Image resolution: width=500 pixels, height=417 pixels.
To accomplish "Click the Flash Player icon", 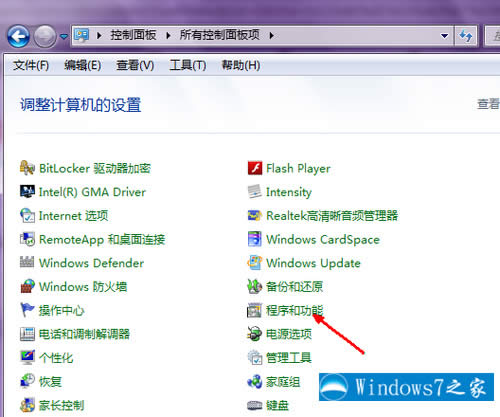I will click(255, 168).
